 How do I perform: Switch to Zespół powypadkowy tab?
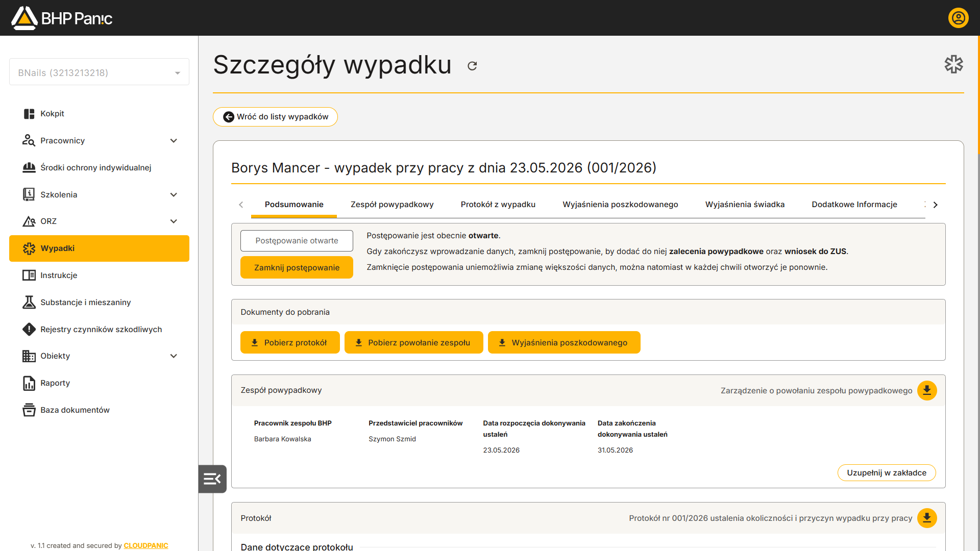(x=392, y=205)
